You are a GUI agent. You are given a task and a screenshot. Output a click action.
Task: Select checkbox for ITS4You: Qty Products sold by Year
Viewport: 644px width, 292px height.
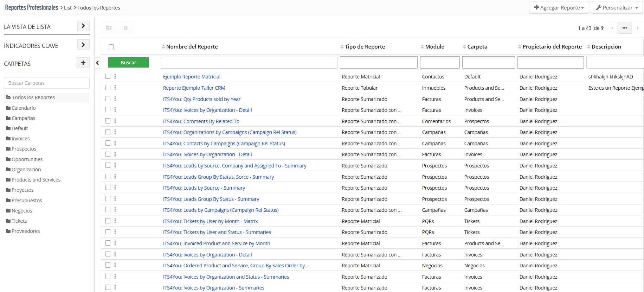(x=108, y=99)
